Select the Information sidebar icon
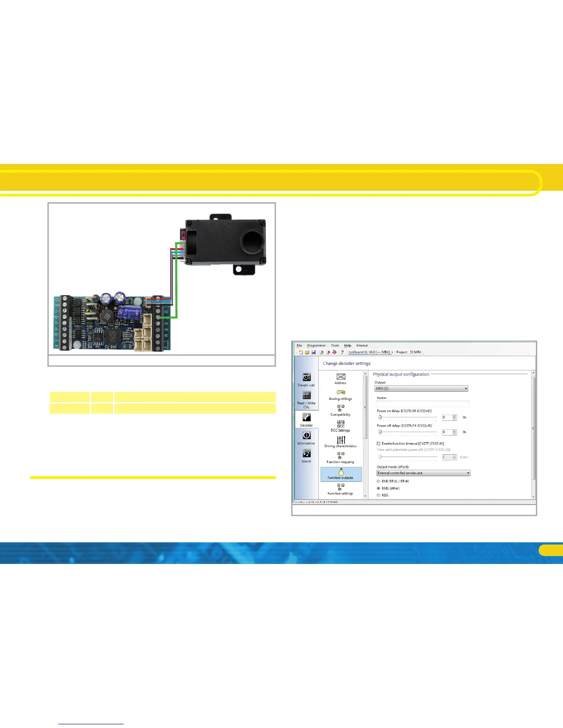Screen dimensions: 563x728 [x=306, y=438]
